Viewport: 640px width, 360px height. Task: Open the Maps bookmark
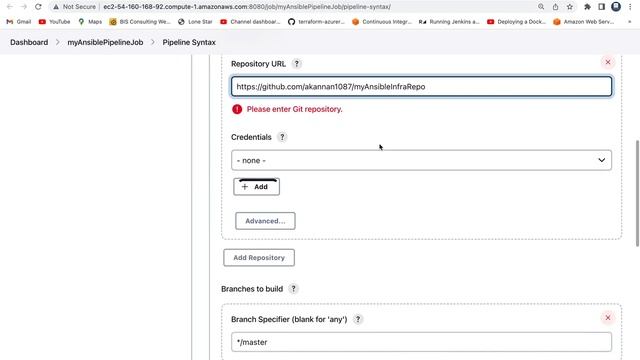90,22
